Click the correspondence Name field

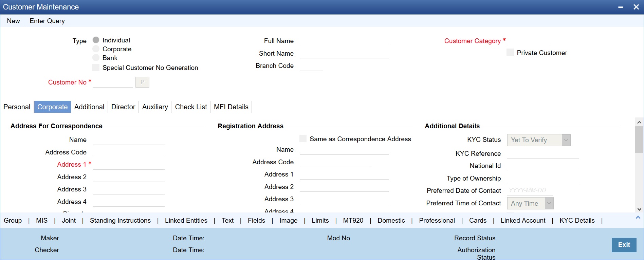pos(128,140)
